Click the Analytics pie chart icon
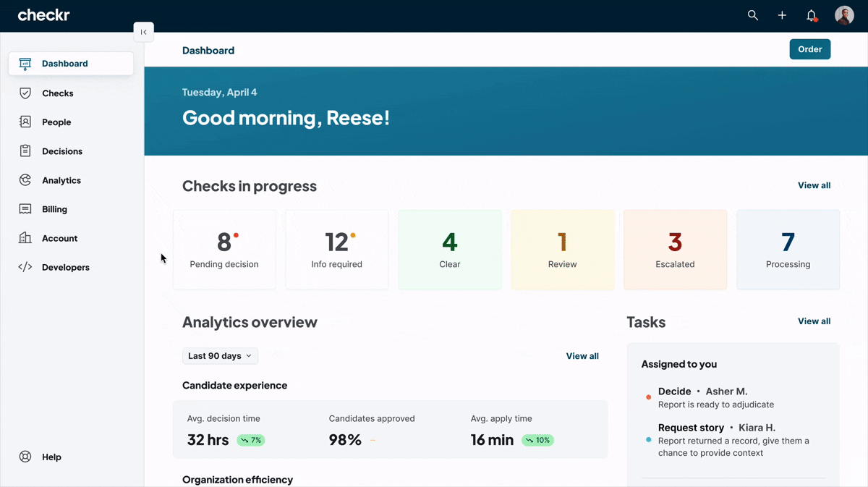868x487 pixels. [25, 179]
